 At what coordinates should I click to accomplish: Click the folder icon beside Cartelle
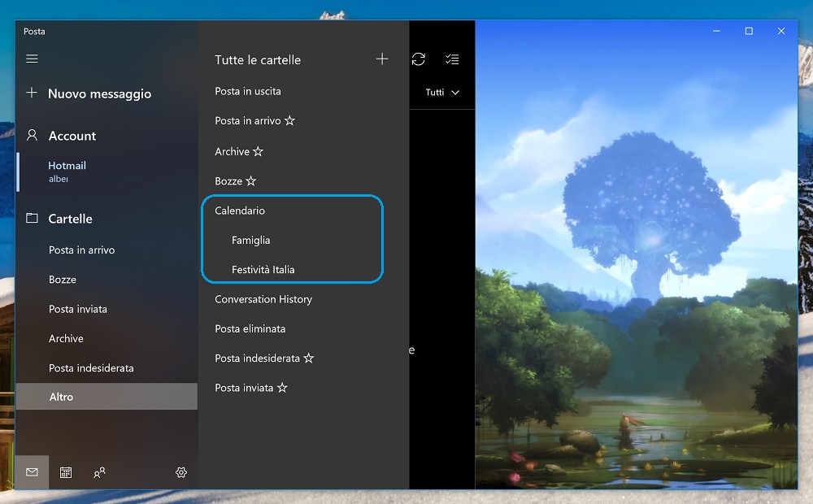(33, 219)
